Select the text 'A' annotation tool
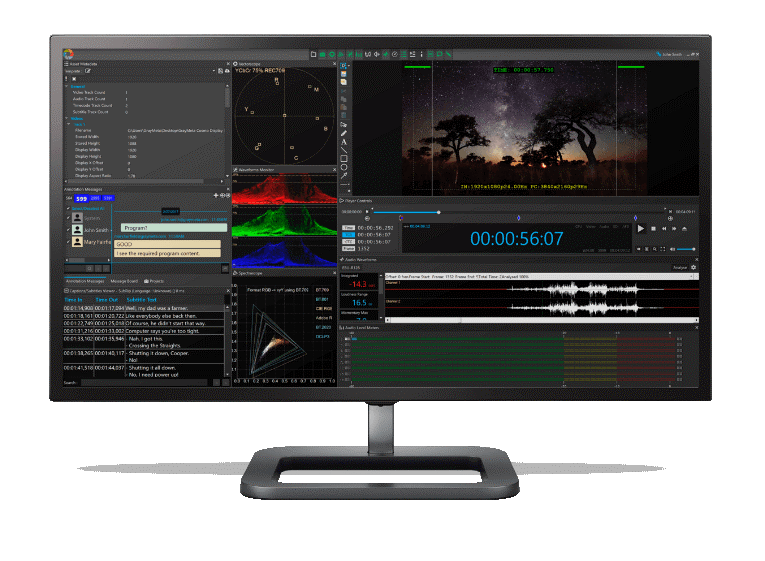The image size is (765, 561). click(x=343, y=141)
